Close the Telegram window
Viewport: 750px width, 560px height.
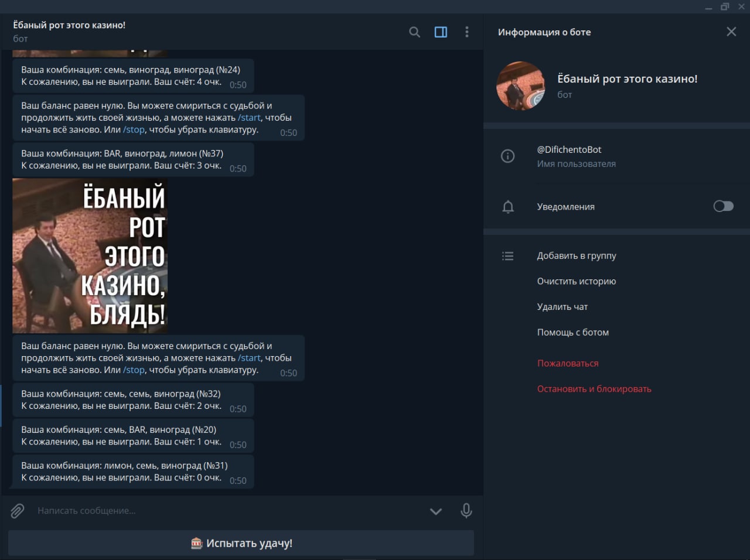tap(741, 7)
